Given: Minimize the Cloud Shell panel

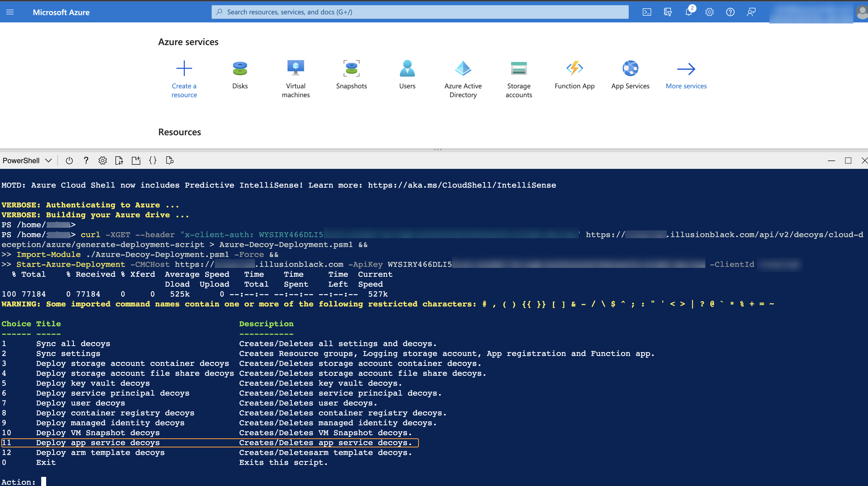Looking at the screenshot, I should tap(832, 160).
